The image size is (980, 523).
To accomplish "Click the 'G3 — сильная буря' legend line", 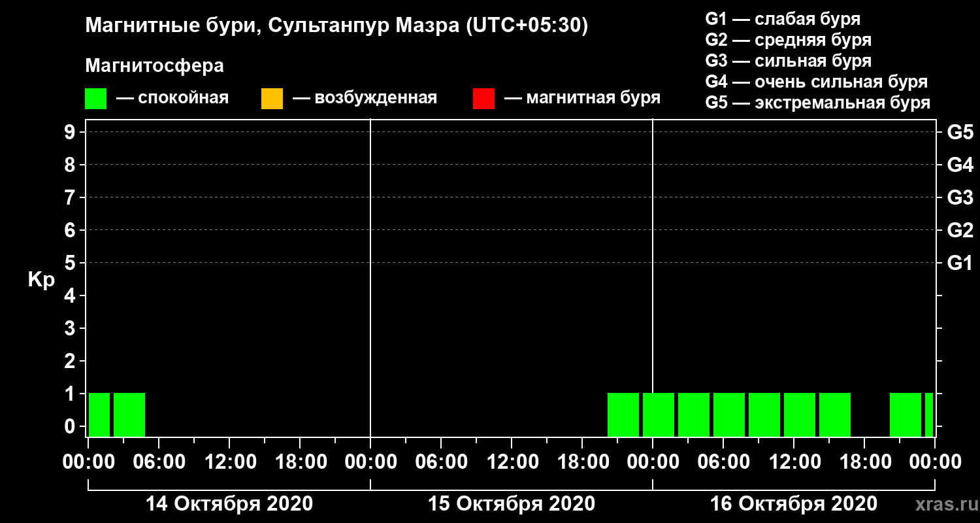I will 789,61.
